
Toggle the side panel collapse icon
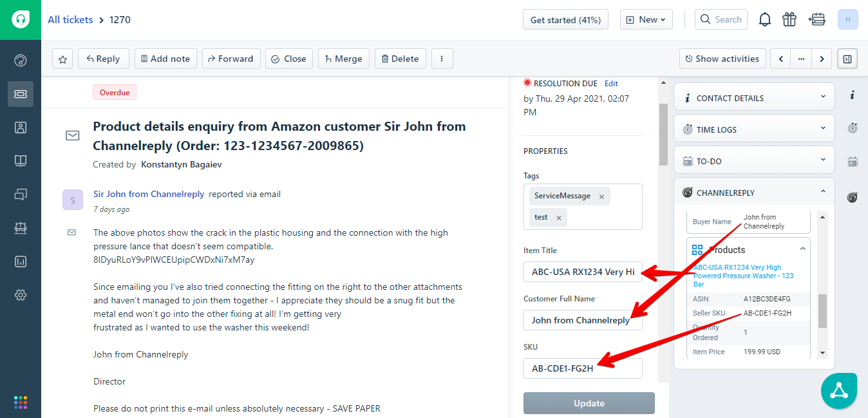click(x=847, y=59)
